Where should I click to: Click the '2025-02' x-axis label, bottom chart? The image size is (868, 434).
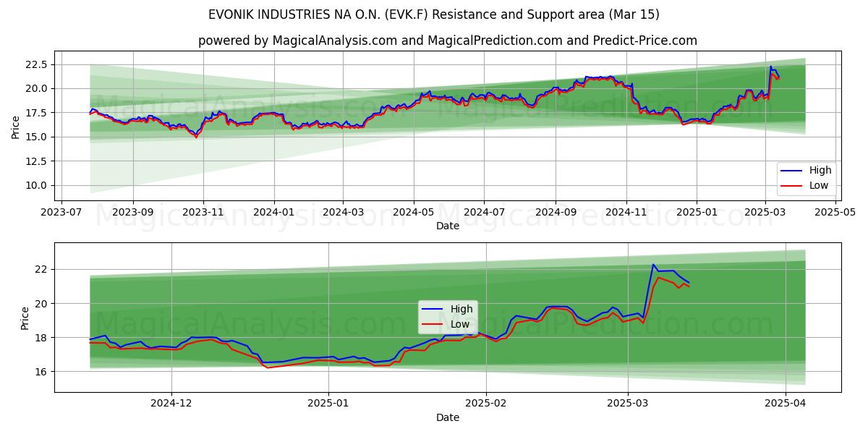tap(486, 405)
